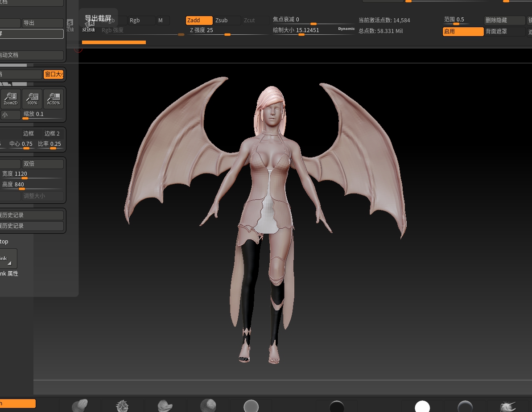Adjust the 缩放 0.1 slider
Image resolution: width=532 pixels, height=412 pixels.
(43, 115)
